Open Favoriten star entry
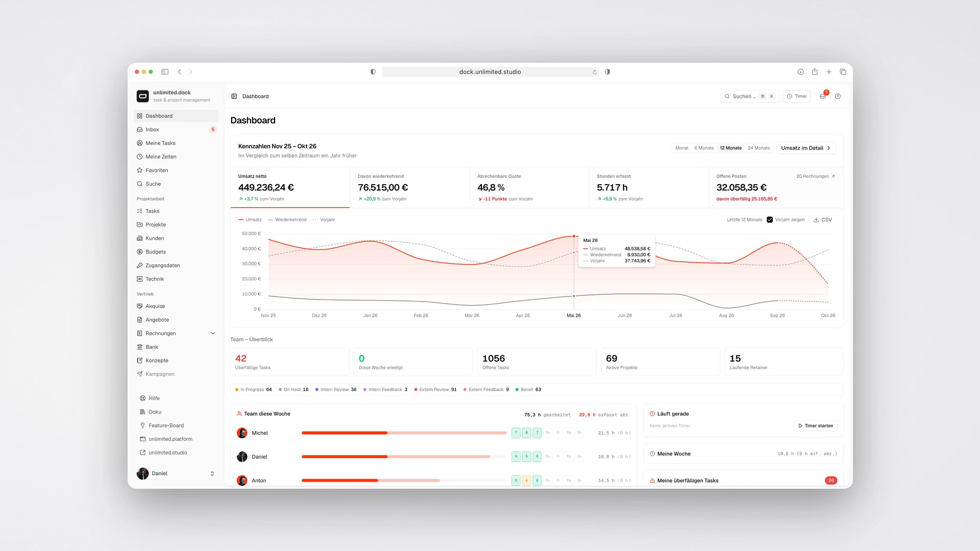This screenshot has height=551, width=980. tap(176, 170)
